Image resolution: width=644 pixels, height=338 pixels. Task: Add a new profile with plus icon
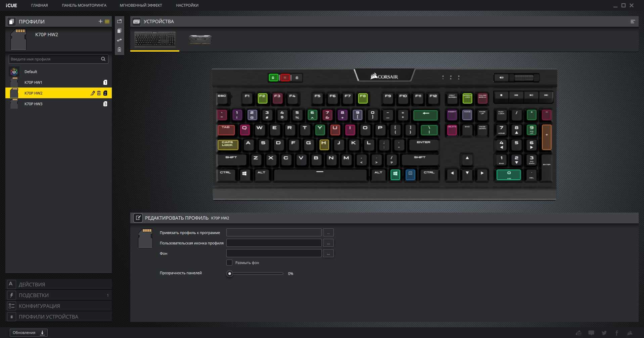point(100,21)
